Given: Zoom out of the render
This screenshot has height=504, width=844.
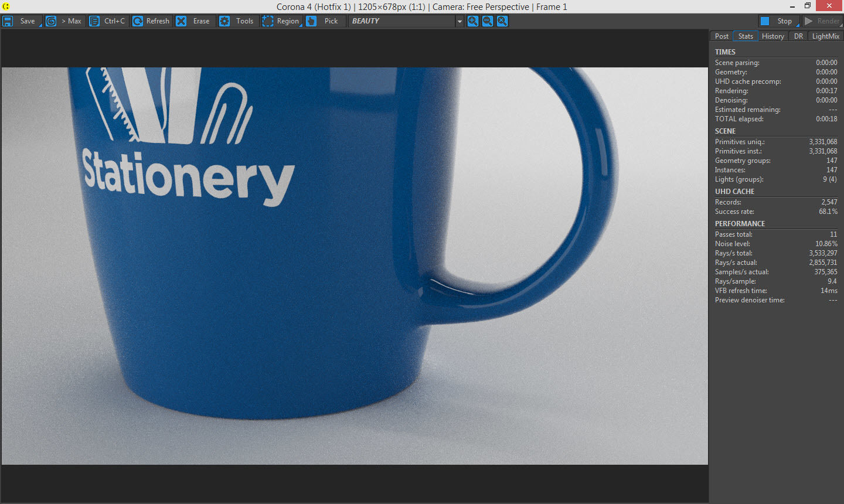Looking at the screenshot, I should 488,21.
